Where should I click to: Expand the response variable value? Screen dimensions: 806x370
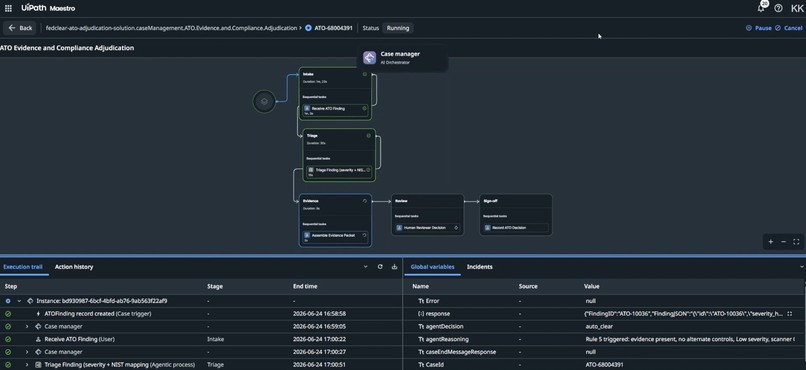790,313
